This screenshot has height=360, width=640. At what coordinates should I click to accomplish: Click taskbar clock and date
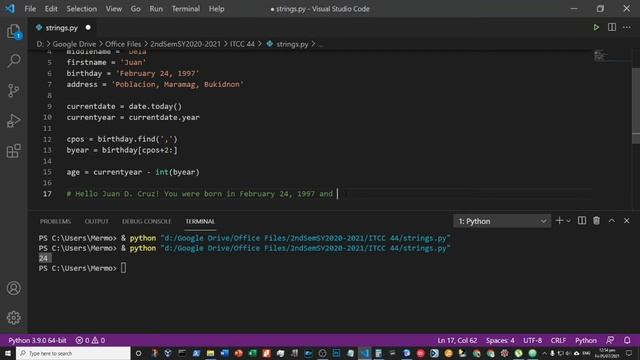coord(607,353)
